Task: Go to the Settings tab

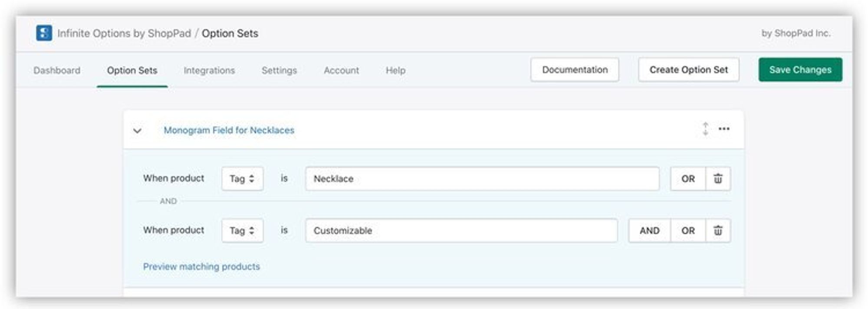Action: point(279,70)
